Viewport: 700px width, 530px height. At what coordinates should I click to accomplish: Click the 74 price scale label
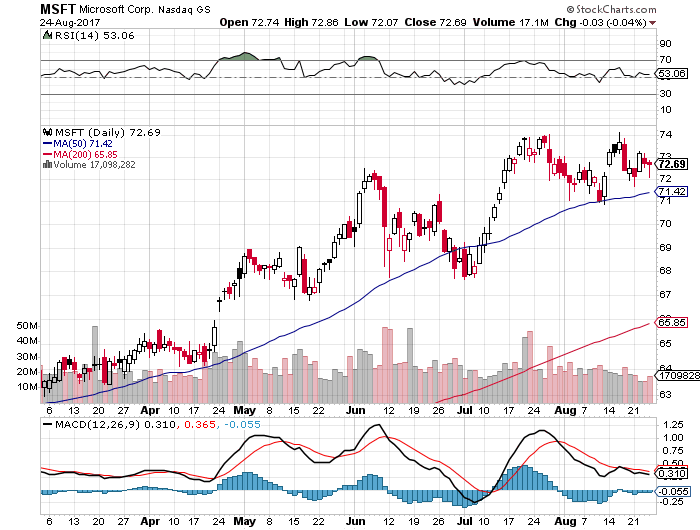pyautogui.click(x=665, y=135)
